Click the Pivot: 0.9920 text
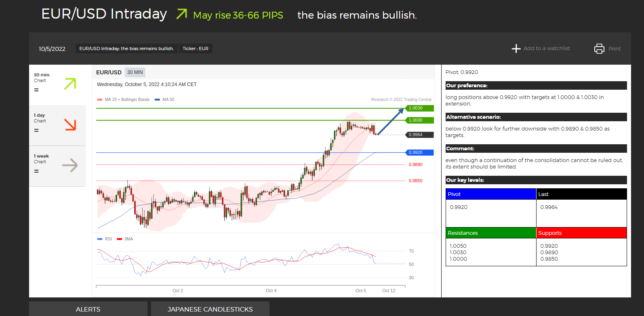Viewport: 644px width, 316px height. pos(462,72)
